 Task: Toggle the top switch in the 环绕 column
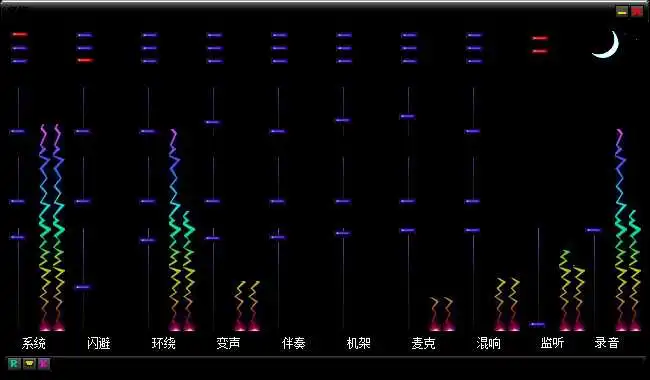tap(149, 35)
